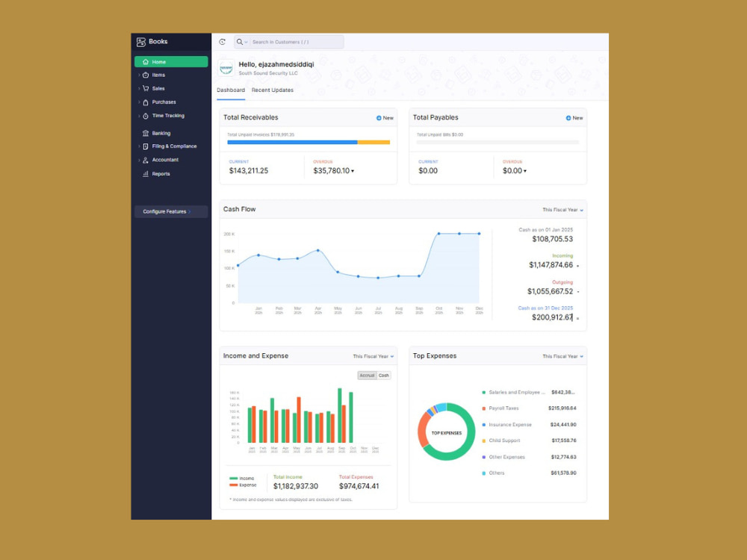Click the Books logo icon

tap(141, 42)
